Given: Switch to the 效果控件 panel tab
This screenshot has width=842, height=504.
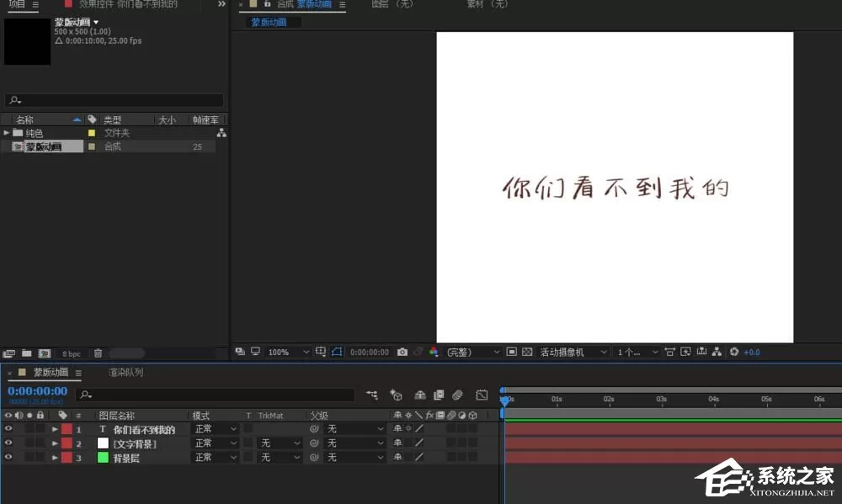Looking at the screenshot, I should (128, 4).
